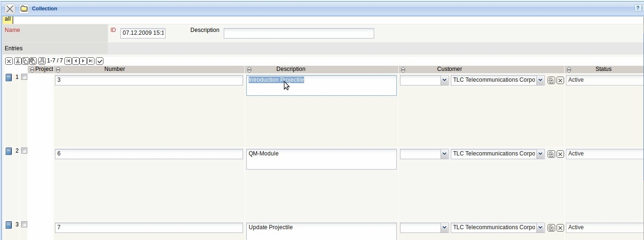
Task: Click the 'Introduction Projectile' description box
Action: click(322, 85)
